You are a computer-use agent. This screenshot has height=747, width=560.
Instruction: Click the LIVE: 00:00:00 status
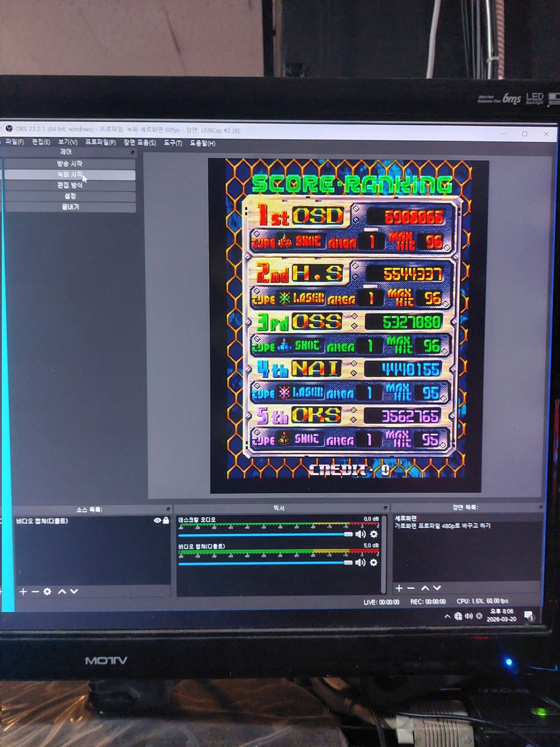point(381,602)
